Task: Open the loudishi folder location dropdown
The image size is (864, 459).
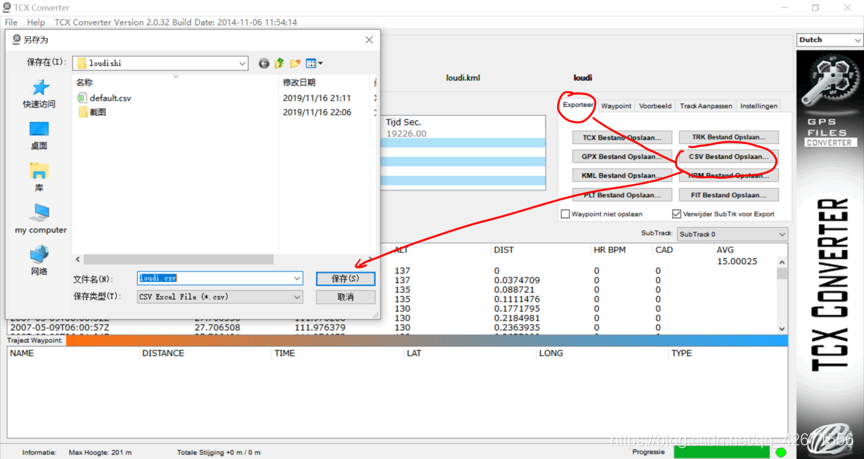Action: click(x=242, y=63)
